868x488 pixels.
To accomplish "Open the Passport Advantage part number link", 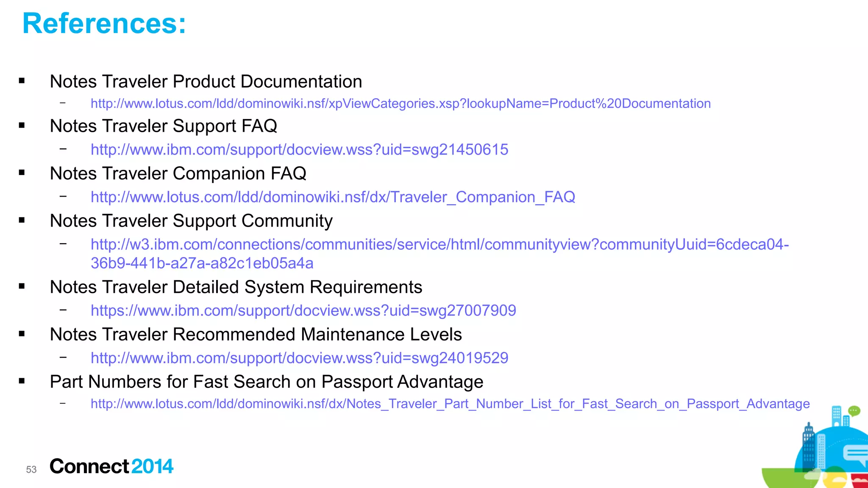I will tap(450, 404).
